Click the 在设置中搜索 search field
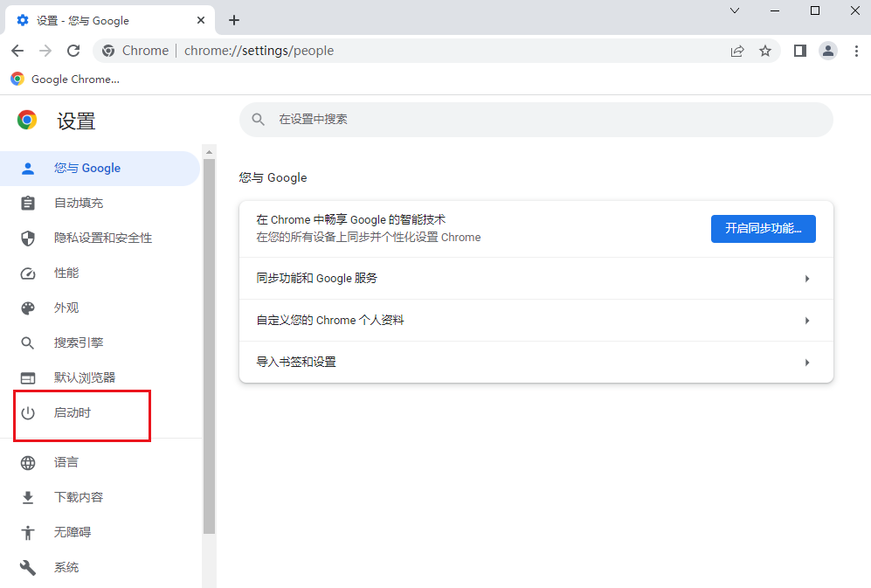The width and height of the screenshot is (871, 588). [536, 120]
